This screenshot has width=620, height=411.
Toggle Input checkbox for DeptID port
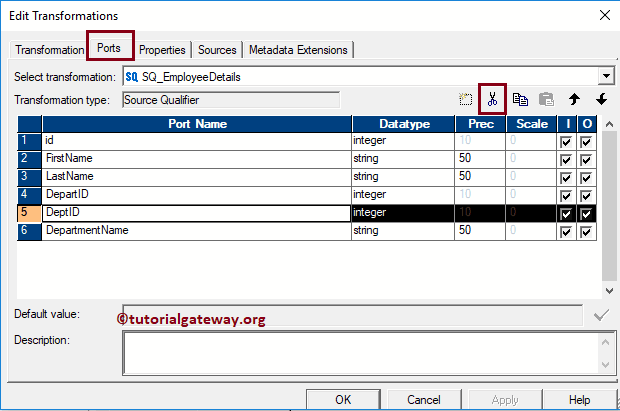(566, 214)
